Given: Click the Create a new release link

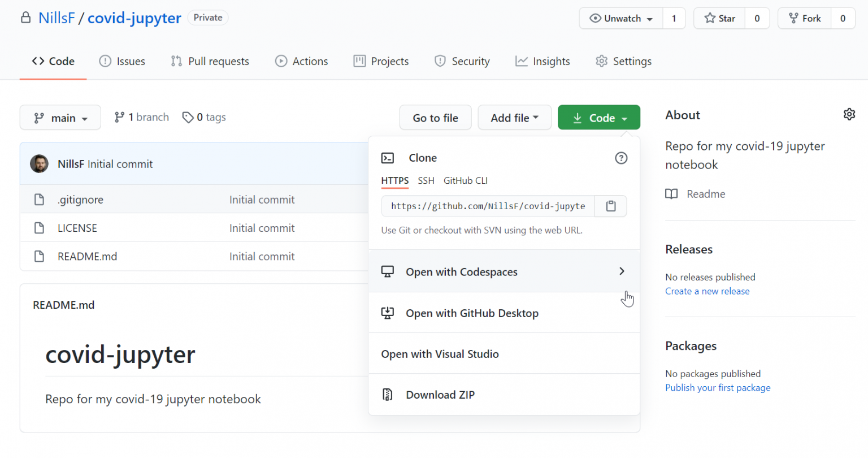Looking at the screenshot, I should [708, 291].
